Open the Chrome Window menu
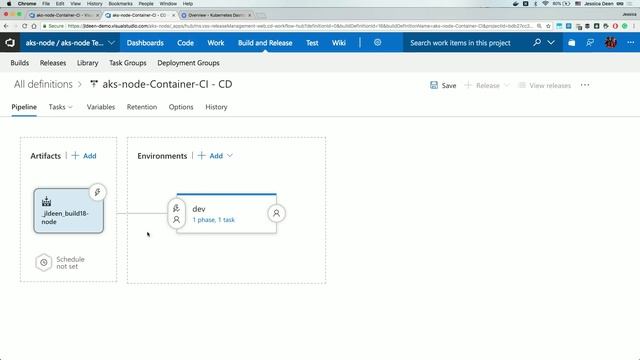Viewport: 640px width, 360px height. tap(168, 4)
